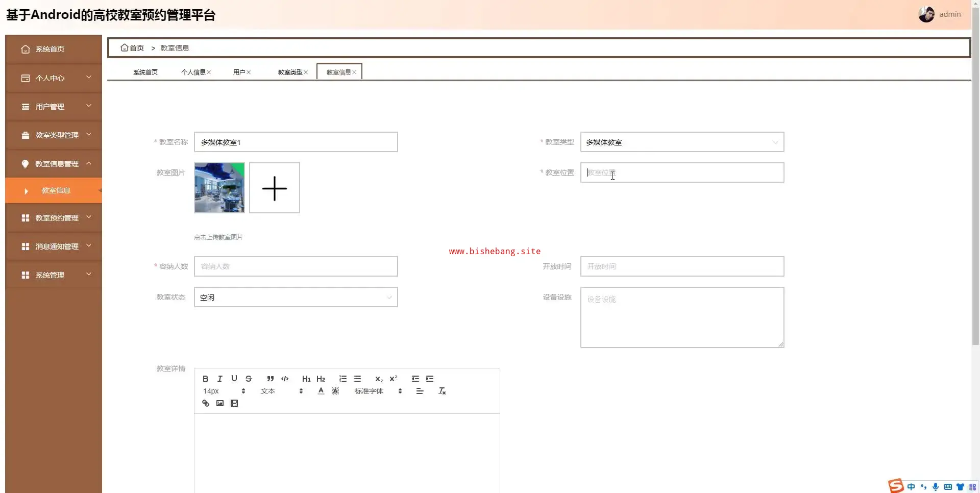Open the 教室类型 dropdown showing 多媒体教室
This screenshot has height=493, width=980.
coord(682,142)
